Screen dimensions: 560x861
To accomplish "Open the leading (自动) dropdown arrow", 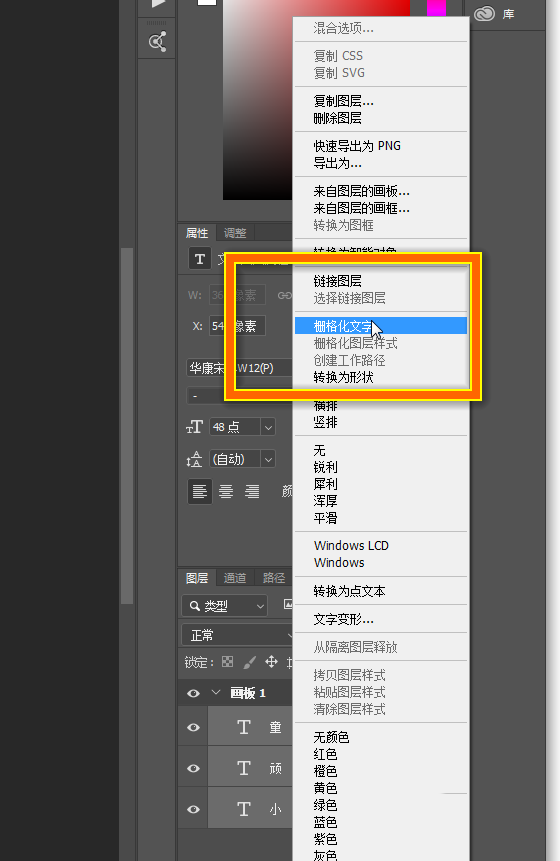I will coord(268,459).
